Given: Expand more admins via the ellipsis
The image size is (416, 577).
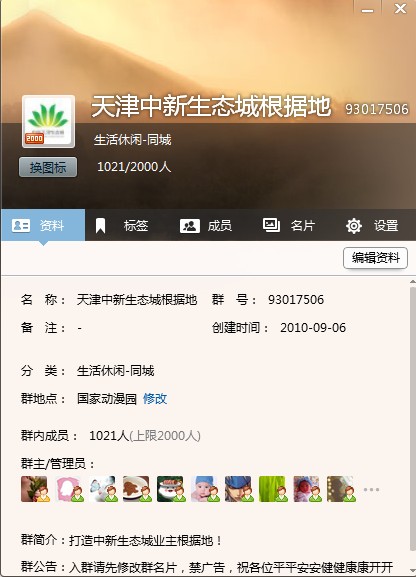Looking at the screenshot, I should (x=371, y=489).
